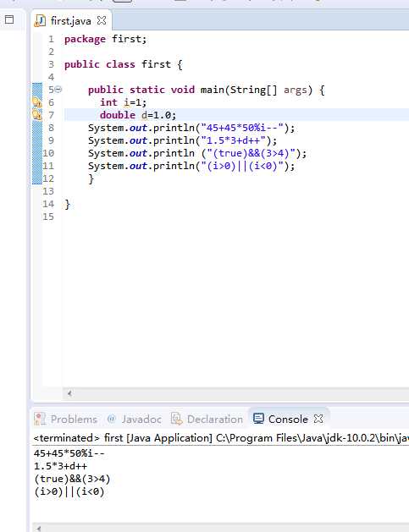Collapse the main method fold marker on line 5
This screenshot has width=409, height=532.
58,90
